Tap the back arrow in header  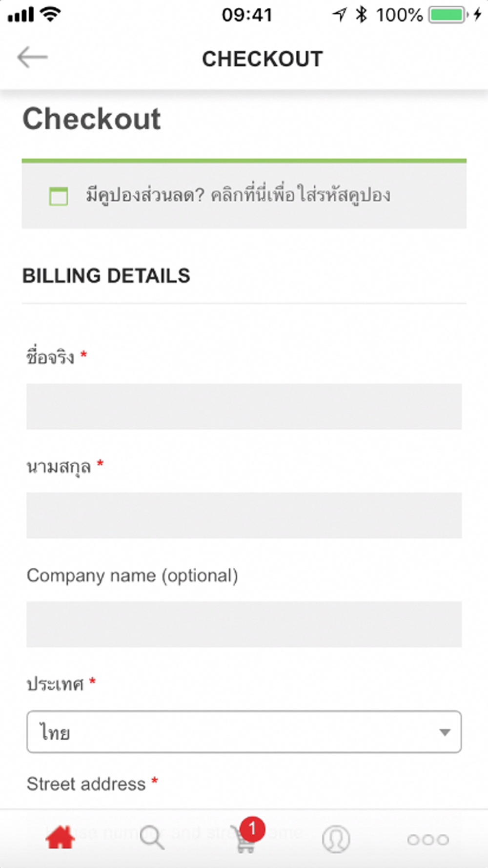pyautogui.click(x=32, y=58)
